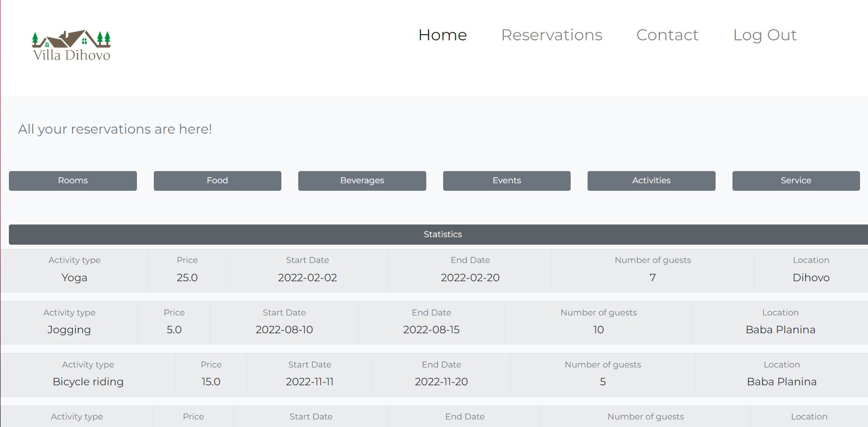Screen dimensions: 868x427
Task: Open the Contact page
Action: tap(667, 35)
